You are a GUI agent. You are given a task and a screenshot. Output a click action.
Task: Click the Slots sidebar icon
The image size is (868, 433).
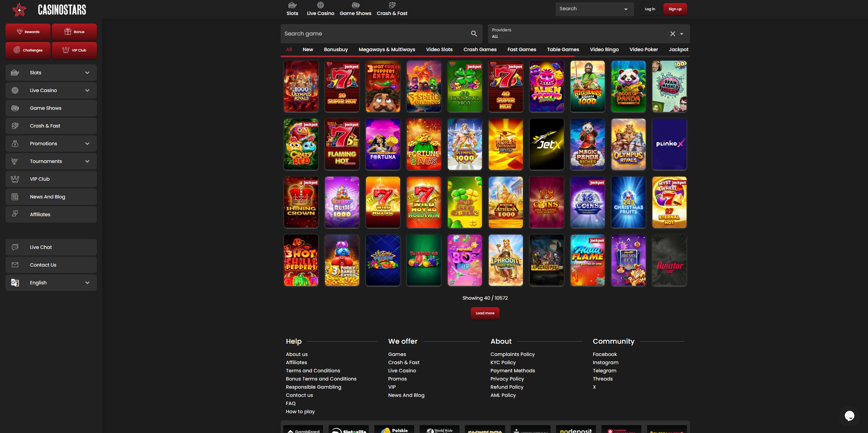point(15,73)
